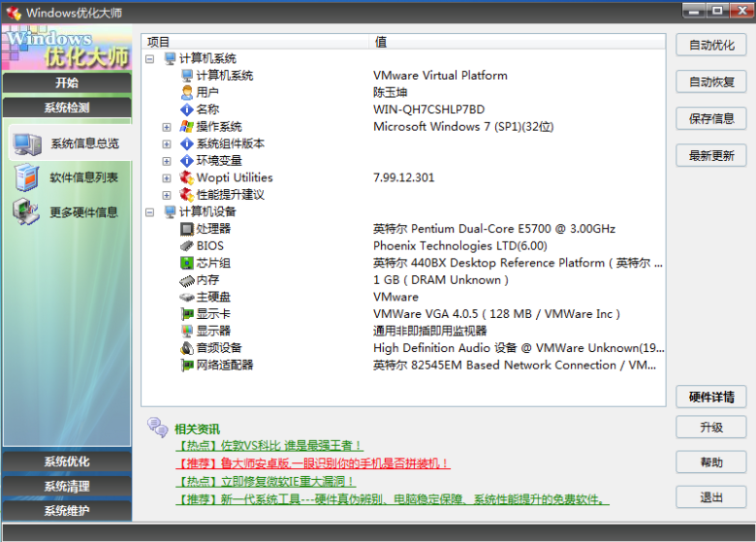Click the 环境变量 info icon
Image resolution: width=756 pixels, height=542 pixels.
[187, 161]
